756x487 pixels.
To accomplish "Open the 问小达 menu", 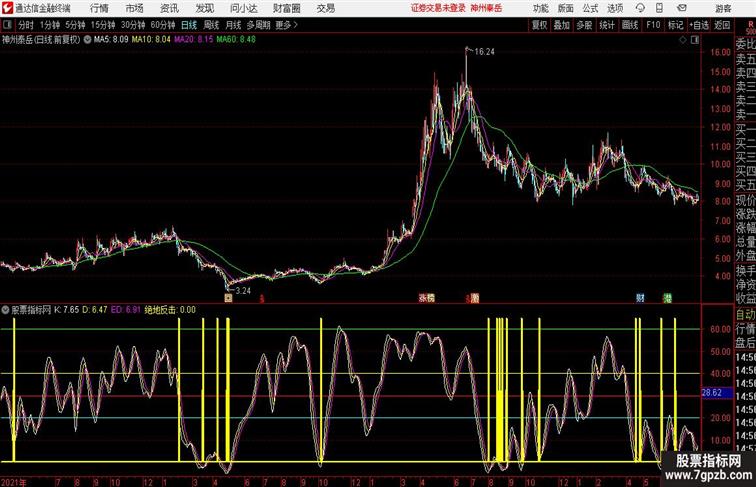I will [x=243, y=8].
